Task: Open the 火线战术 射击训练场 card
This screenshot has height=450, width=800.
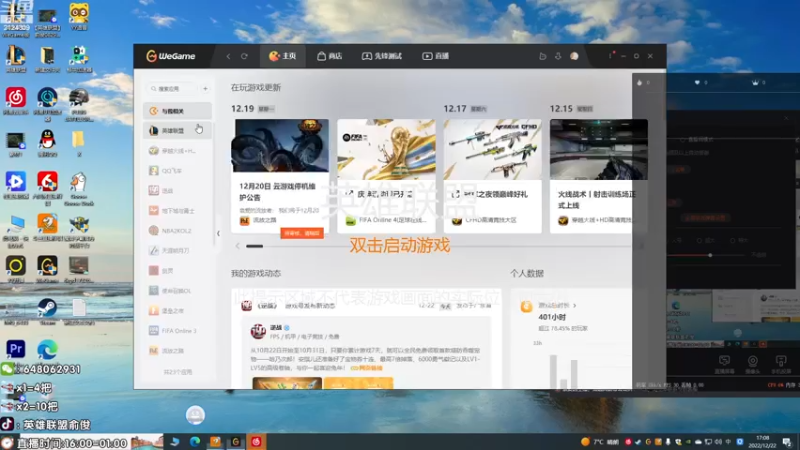Action: click(x=598, y=176)
